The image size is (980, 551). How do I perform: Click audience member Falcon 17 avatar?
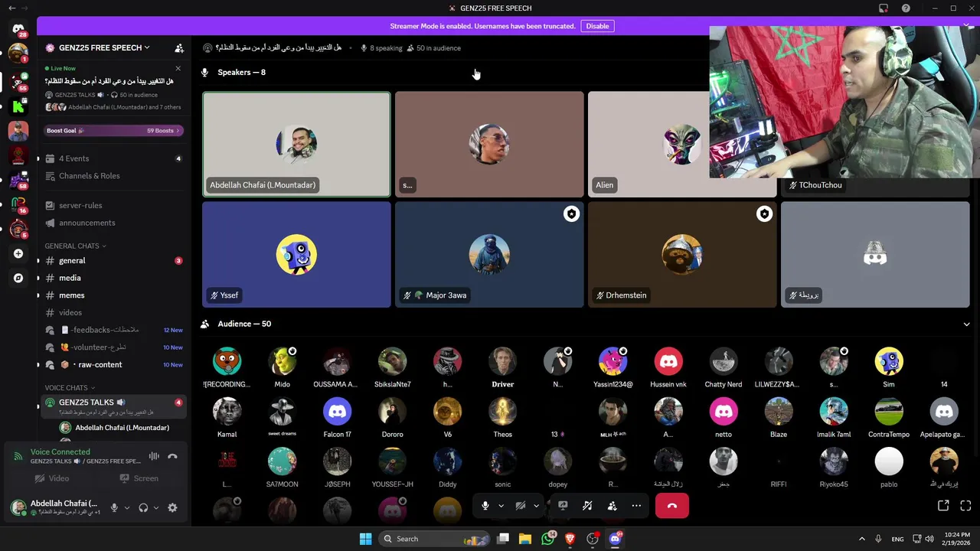(x=338, y=411)
